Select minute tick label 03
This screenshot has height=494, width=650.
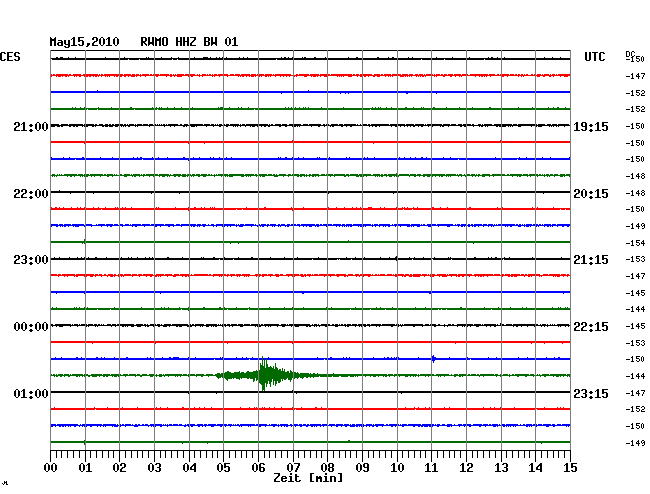[x=155, y=467]
